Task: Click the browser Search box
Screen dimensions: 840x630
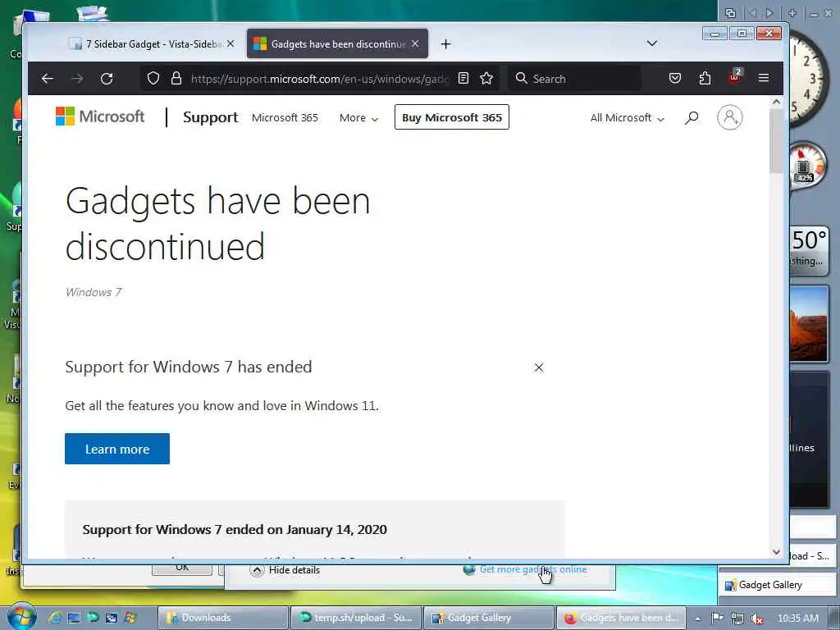Action: [574, 79]
